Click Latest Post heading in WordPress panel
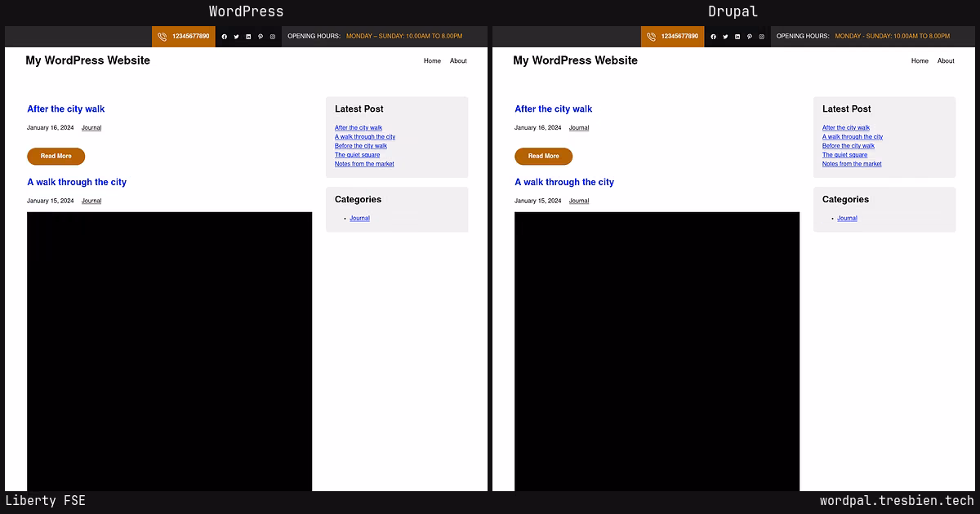This screenshot has width=980, height=514. (x=359, y=109)
